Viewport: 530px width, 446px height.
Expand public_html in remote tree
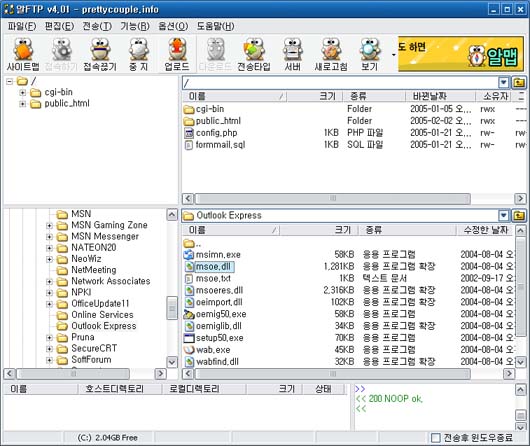click(22, 104)
